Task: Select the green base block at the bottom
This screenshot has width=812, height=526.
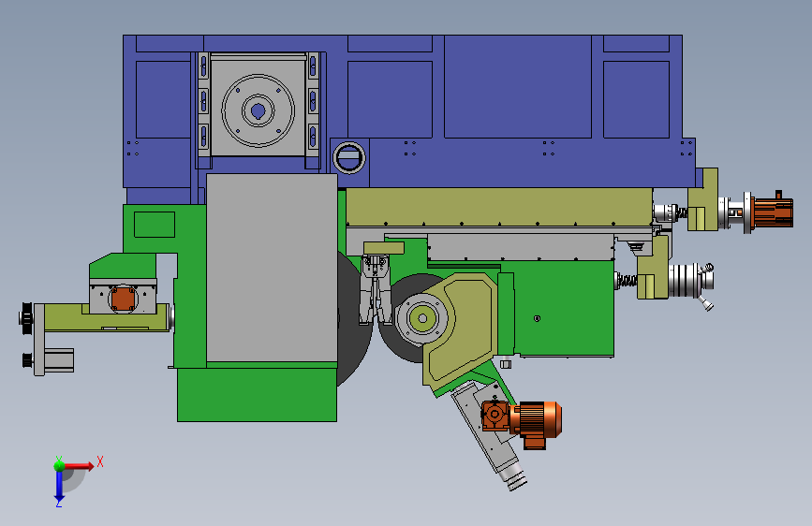Action: pyautogui.click(x=257, y=395)
